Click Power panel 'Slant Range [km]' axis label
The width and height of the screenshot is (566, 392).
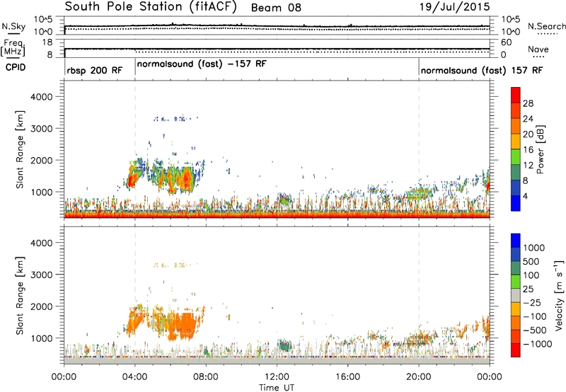[20, 149]
